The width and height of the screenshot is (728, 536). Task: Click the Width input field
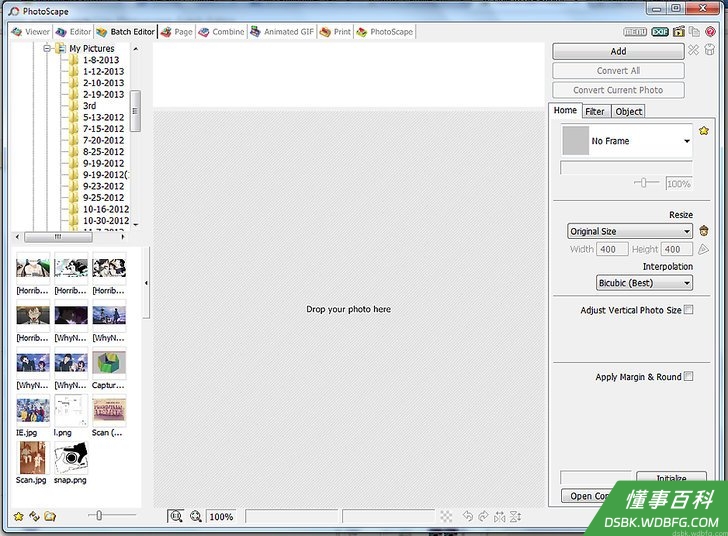[612, 249]
